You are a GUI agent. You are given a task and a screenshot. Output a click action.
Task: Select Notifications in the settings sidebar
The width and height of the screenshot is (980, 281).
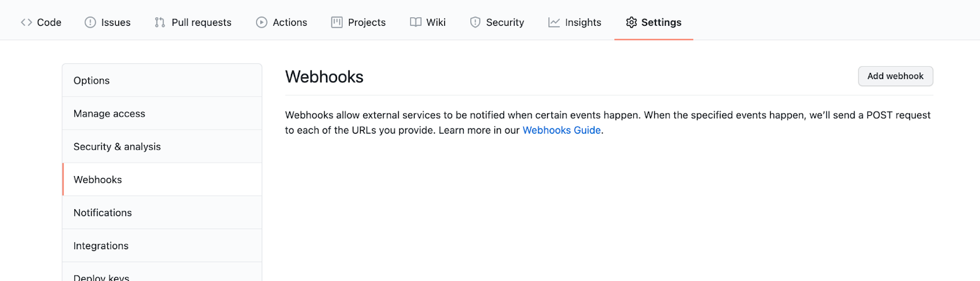pos(103,213)
